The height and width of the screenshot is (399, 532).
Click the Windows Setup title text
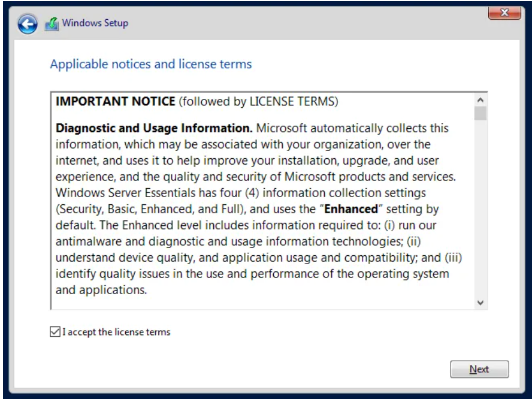pos(95,23)
